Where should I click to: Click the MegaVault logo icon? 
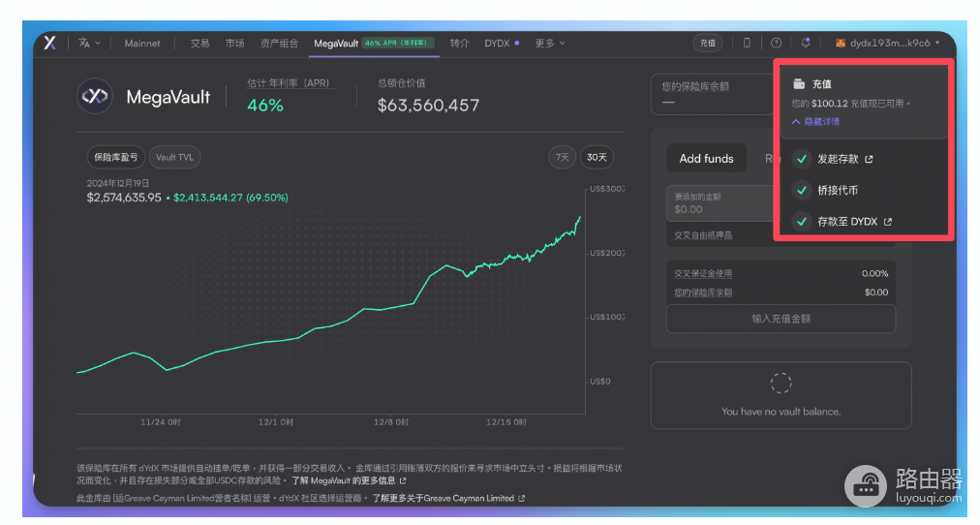94,96
